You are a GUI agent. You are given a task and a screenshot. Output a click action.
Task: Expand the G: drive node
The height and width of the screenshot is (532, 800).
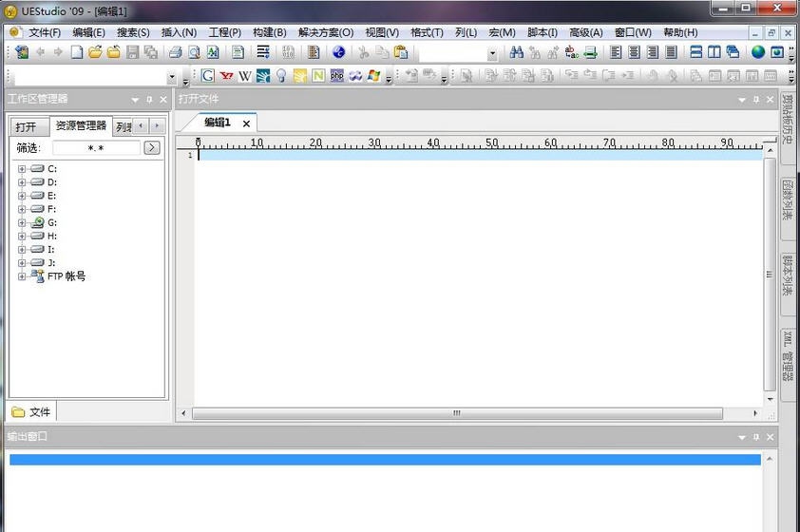click(22, 222)
